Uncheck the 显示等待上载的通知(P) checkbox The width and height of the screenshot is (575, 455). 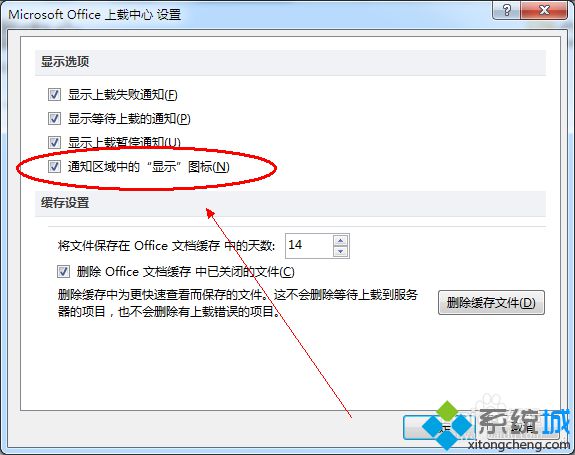point(54,118)
